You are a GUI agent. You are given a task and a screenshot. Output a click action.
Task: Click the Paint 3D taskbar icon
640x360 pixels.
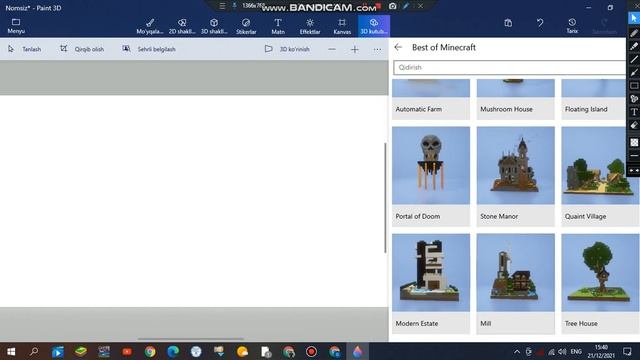click(x=358, y=351)
